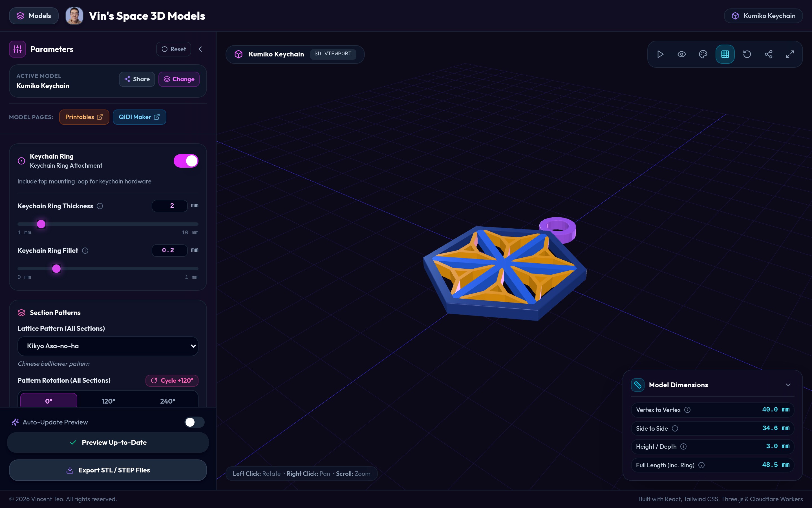812x508 pixels.
Task: Open the color palette icon in viewport toolbar
Action: point(703,54)
